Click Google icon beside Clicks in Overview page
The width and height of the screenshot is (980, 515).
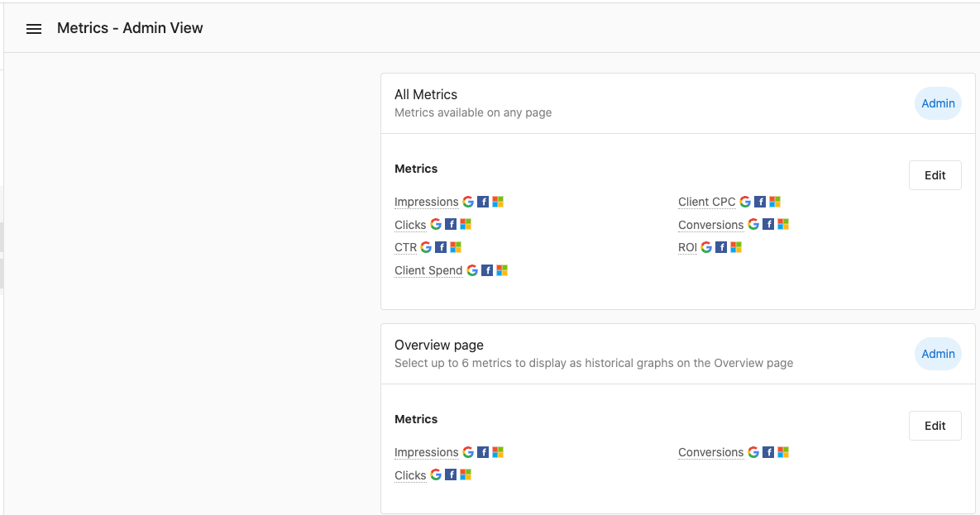436,475
